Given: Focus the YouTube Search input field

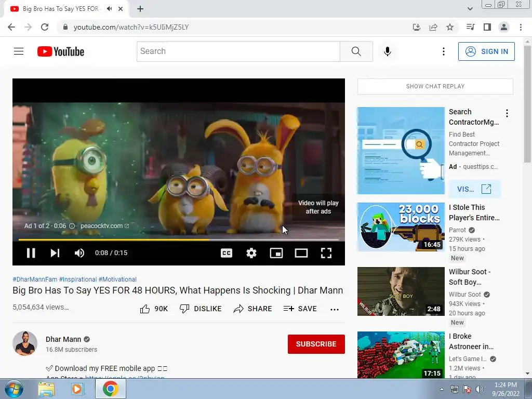Looking at the screenshot, I should coord(238,51).
